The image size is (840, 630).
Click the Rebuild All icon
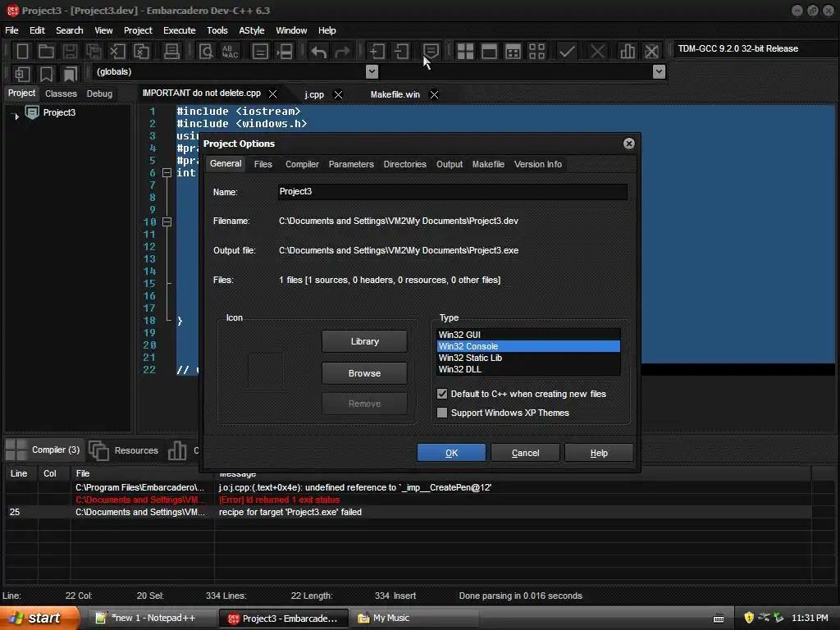coord(536,52)
